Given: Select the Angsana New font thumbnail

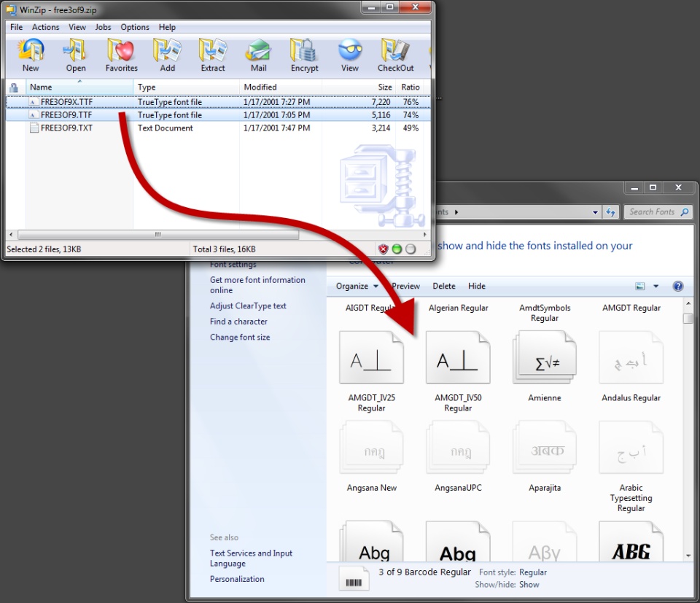Looking at the screenshot, I should coord(371,448).
